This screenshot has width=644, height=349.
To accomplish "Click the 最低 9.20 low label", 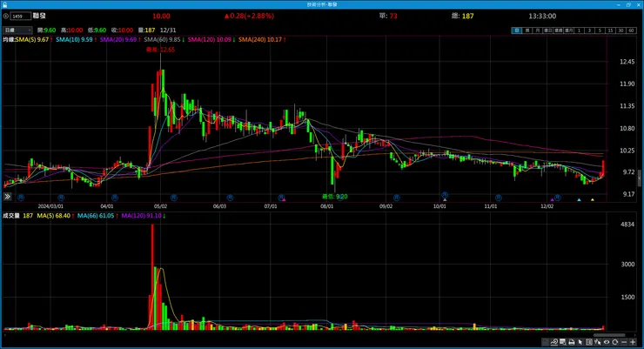I will 335,197.
